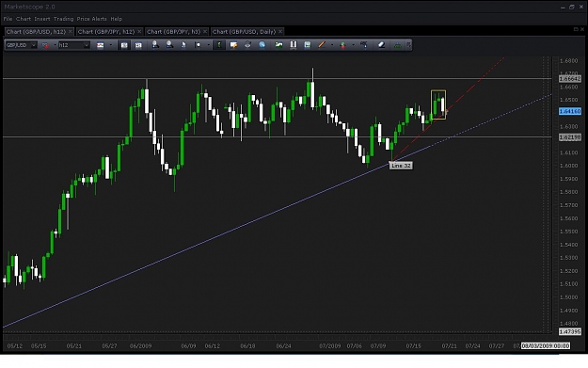The image size is (588, 368).
Task: Close the Chart (GBP/JPY, h12) tab
Action: (139, 31)
